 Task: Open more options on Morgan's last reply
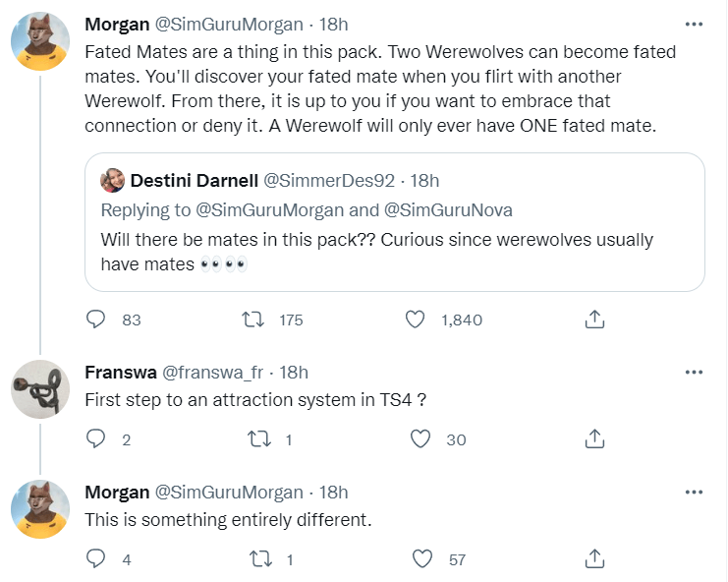point(694,493)
